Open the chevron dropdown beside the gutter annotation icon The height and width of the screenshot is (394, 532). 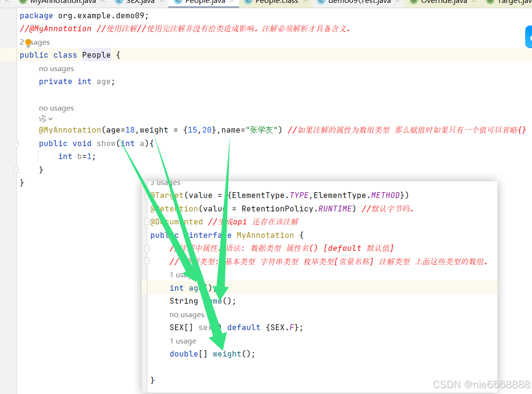tap(50, 119)
